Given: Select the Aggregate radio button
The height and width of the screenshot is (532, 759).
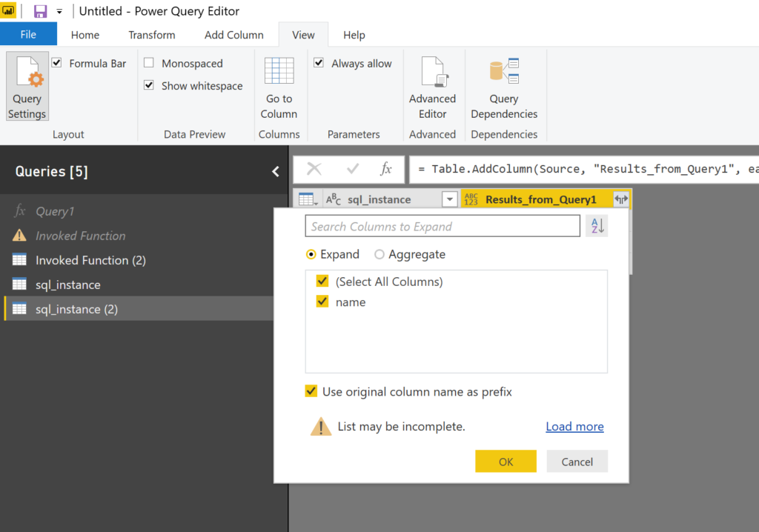Looking at the screenshot, I should tap(379, 254).
